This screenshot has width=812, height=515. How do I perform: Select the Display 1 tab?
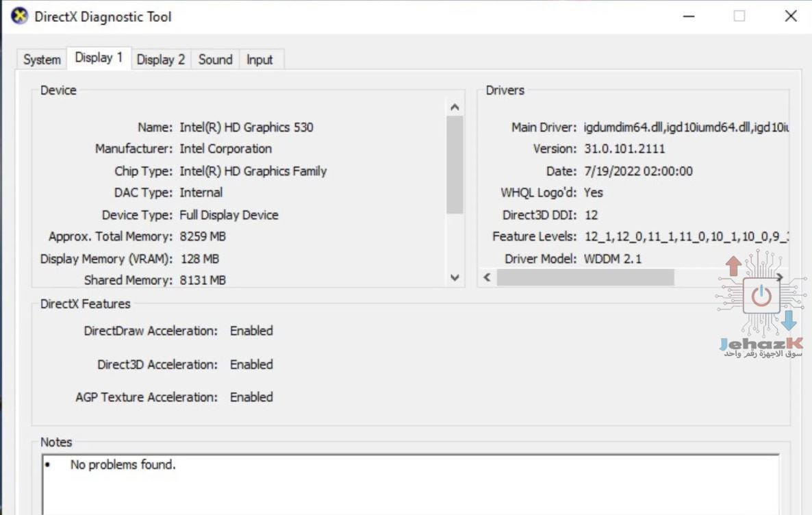pos(99,58)
